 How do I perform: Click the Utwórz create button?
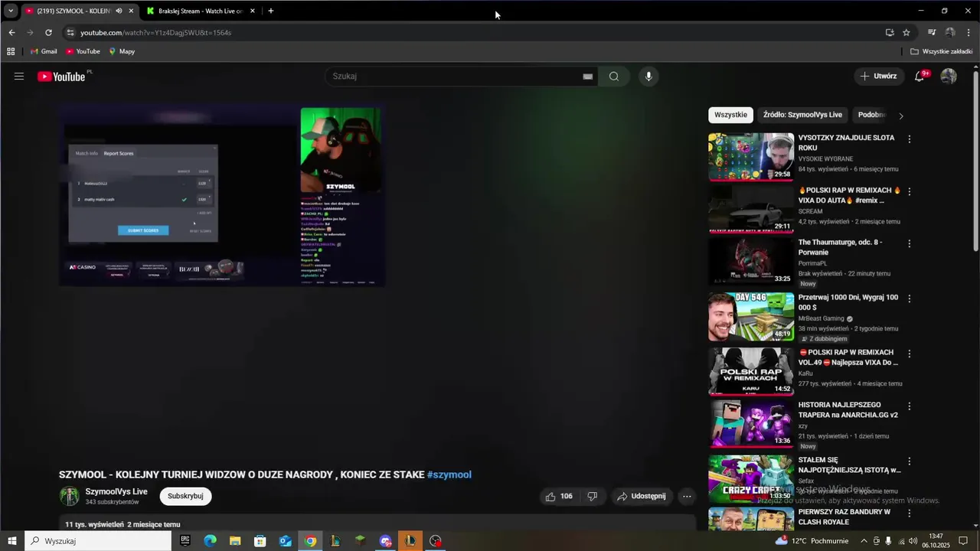tap(878, 77)
